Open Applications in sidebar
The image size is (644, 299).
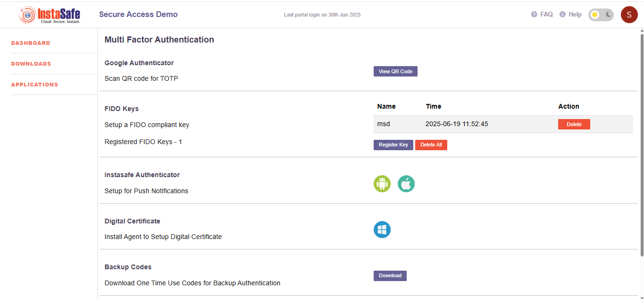click(34, 85)
